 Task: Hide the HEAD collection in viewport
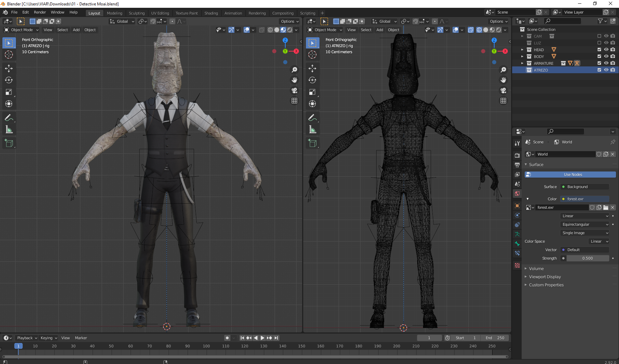pos(606,49)
